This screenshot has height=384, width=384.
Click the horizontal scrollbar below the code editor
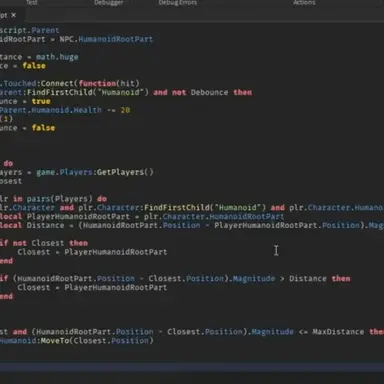192,367
